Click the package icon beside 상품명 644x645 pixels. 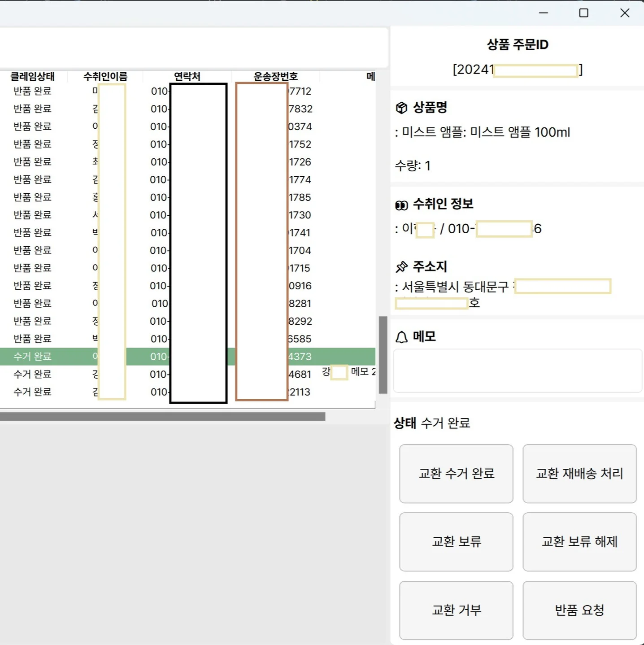401,107
